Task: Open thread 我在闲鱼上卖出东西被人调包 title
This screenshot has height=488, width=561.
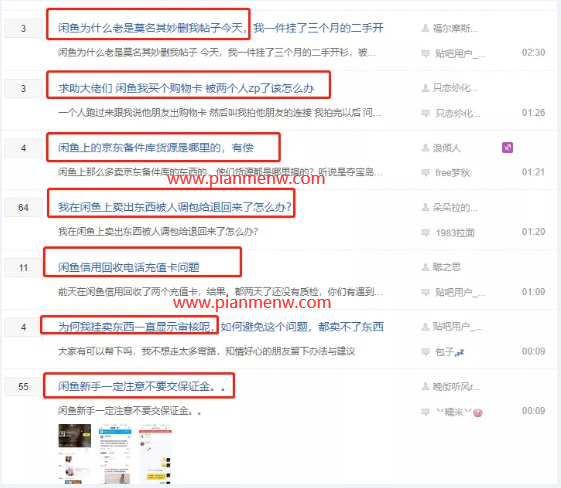Action: coord(175,207)
